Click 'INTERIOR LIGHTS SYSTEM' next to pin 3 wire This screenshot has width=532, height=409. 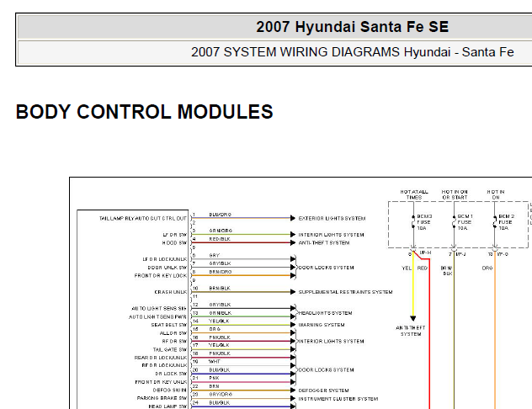(331, 235)
